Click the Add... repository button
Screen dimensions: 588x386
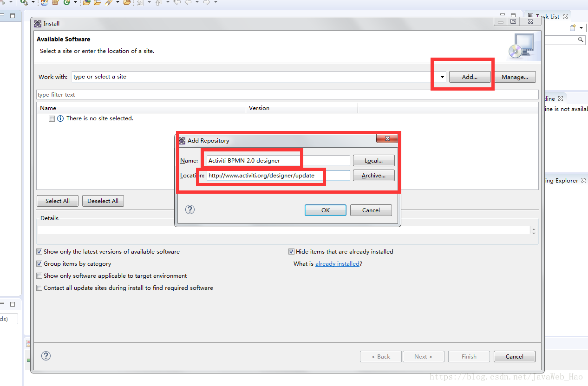tap(470, 77)
